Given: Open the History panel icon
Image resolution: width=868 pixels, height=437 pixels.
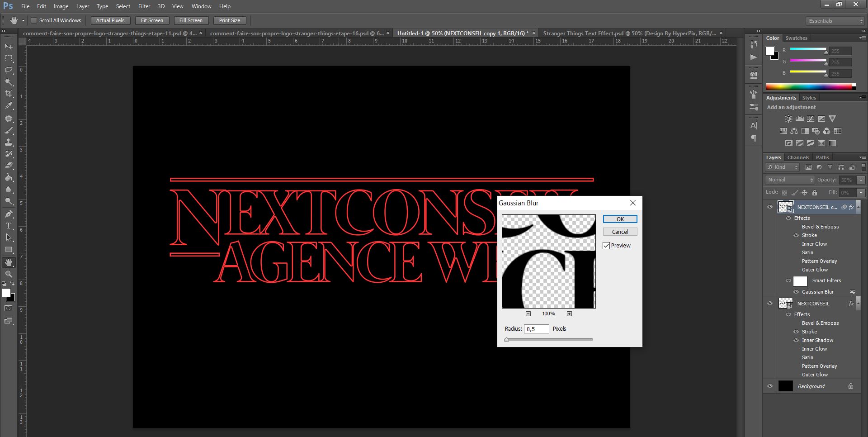Looking at the screenshot, I should point(754,44).
